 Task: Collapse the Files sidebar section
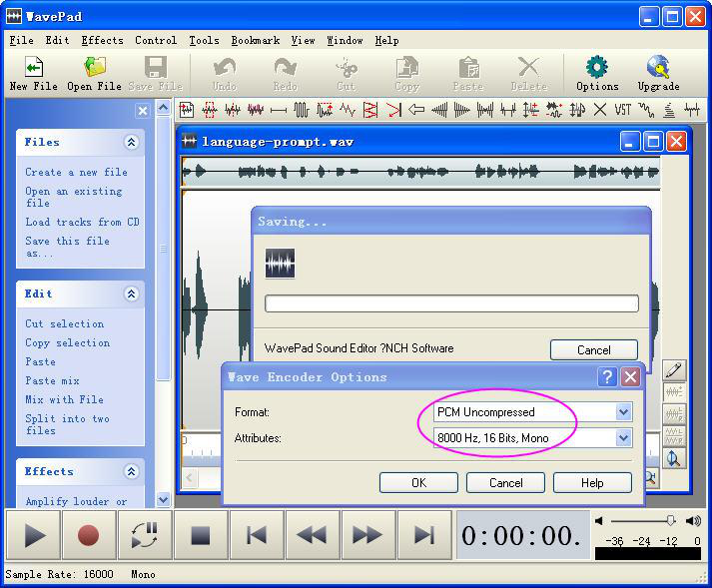point(131,143)
